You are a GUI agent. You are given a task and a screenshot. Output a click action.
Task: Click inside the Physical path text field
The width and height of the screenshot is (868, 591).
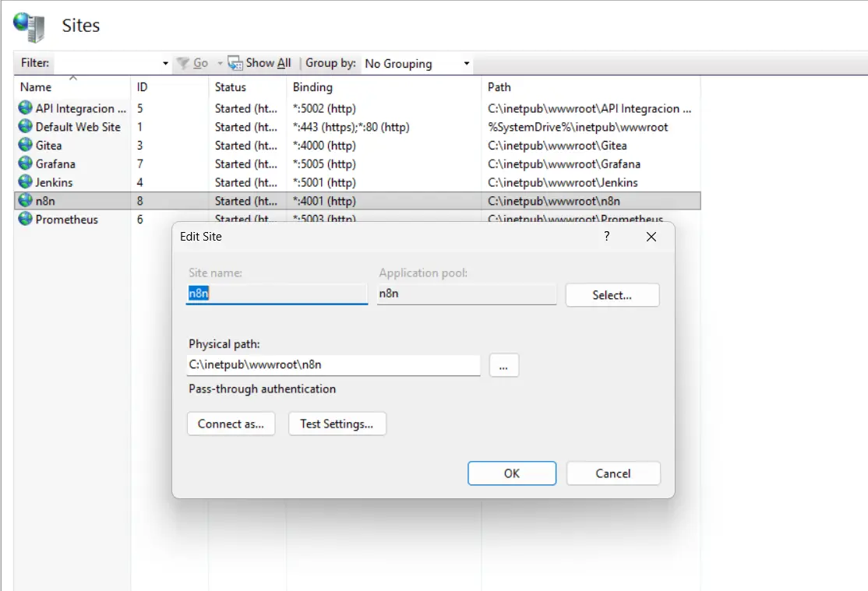333,364
